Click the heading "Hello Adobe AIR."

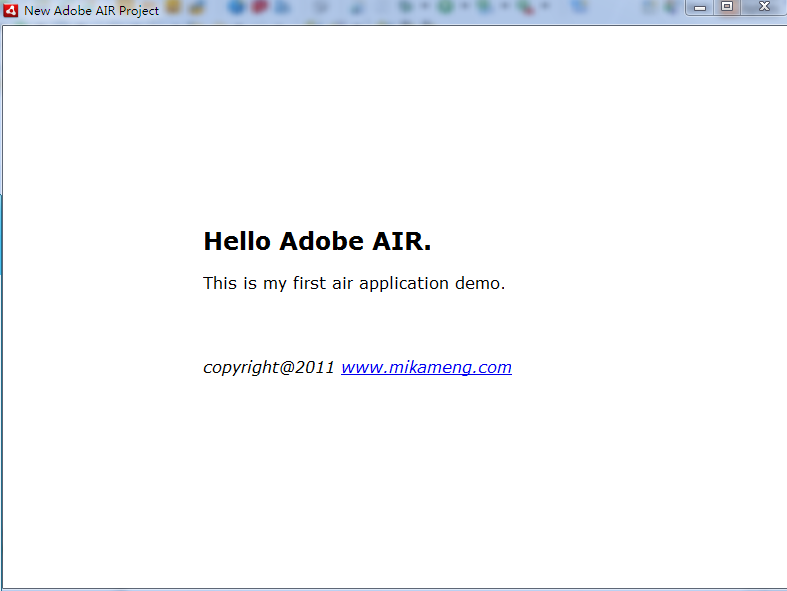click(x=317, y=242)
